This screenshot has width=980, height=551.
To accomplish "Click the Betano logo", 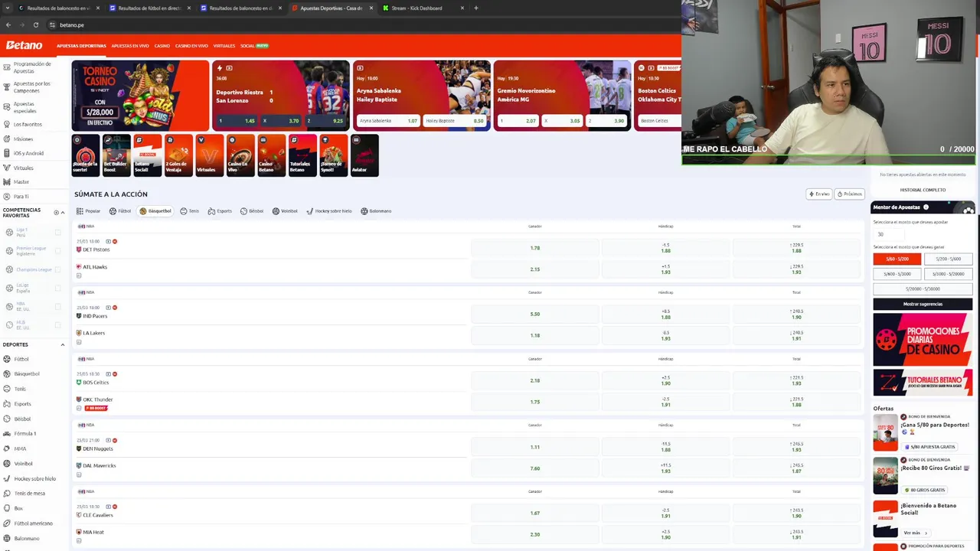I will 24,45.
